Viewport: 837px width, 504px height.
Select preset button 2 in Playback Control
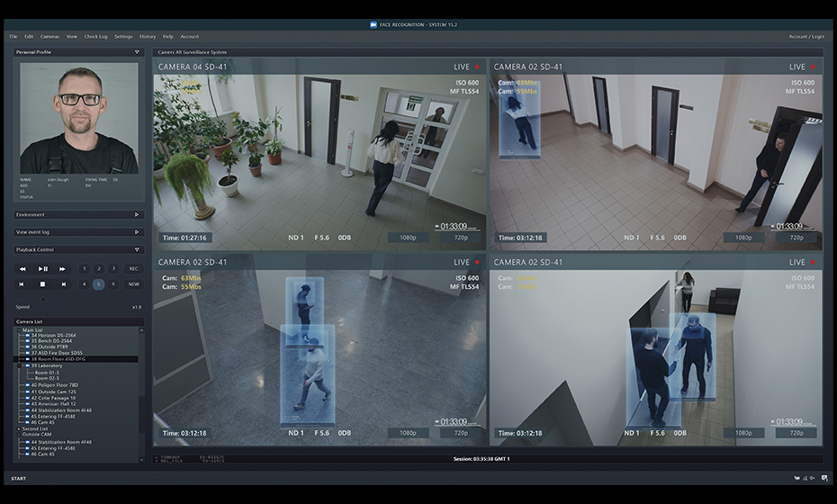coord(98,268)
